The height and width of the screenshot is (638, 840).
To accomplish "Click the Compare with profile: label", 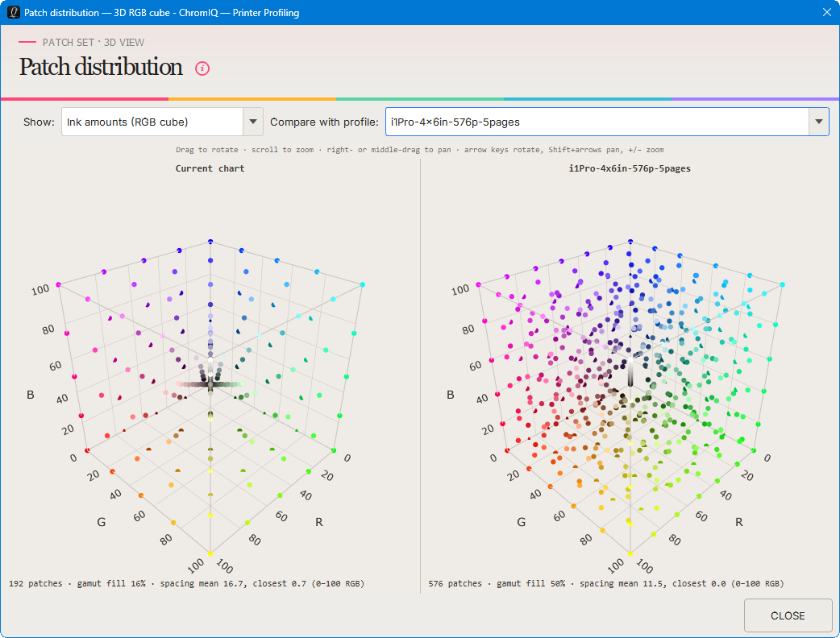I will (324, 122).
